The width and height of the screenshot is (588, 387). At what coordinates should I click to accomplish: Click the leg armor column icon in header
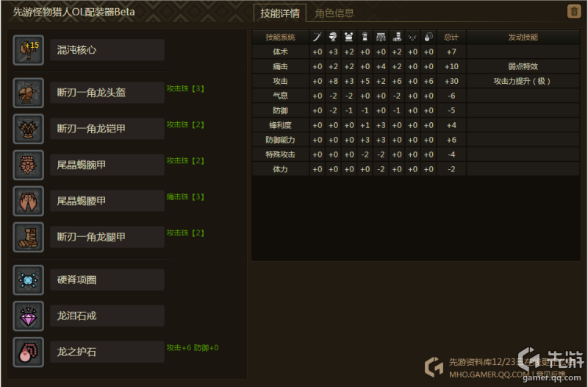coord(397,37)
